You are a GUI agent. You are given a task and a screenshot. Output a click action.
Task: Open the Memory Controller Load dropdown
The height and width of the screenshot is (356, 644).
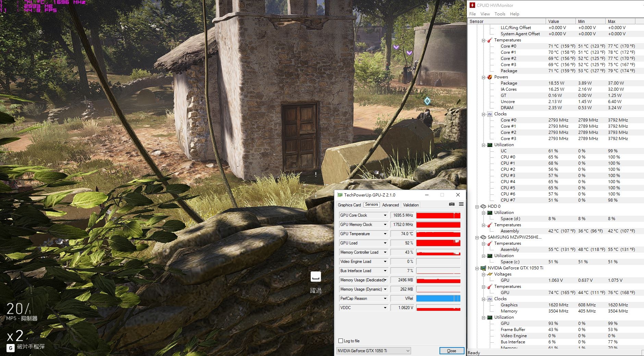point(385,252)
